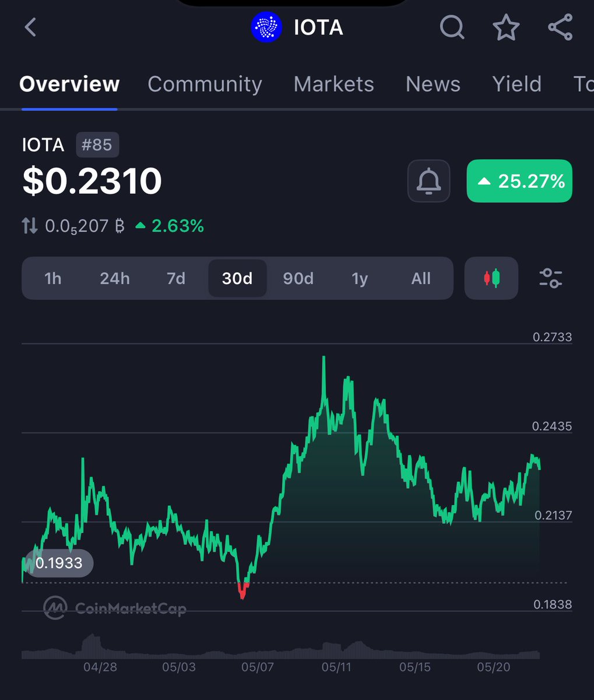Tap the 0.1933 starting price label
Image resolution: width=594 pixels, height=700 pixels.
(x=59, y=563)
